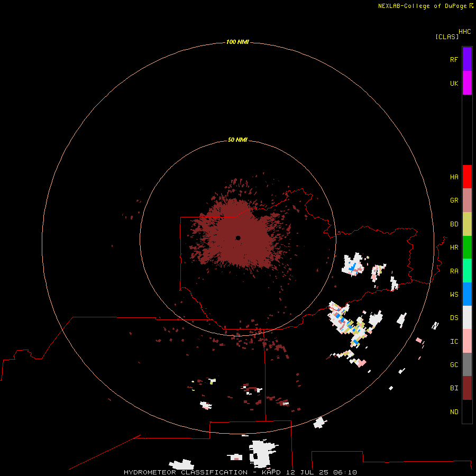
Task: Click the IC pink legend swatch
Action: pos(467,341)
